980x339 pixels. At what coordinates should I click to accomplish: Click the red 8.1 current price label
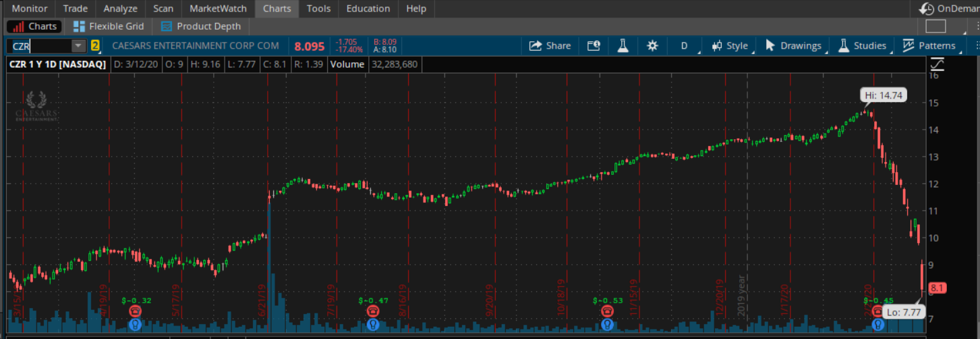click(937, 288)
